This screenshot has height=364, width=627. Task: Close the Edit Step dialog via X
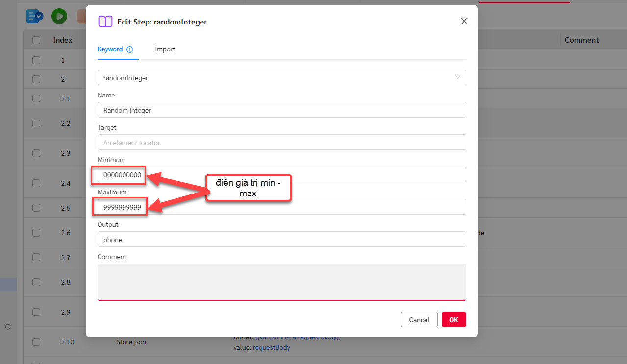pos(464,21)
